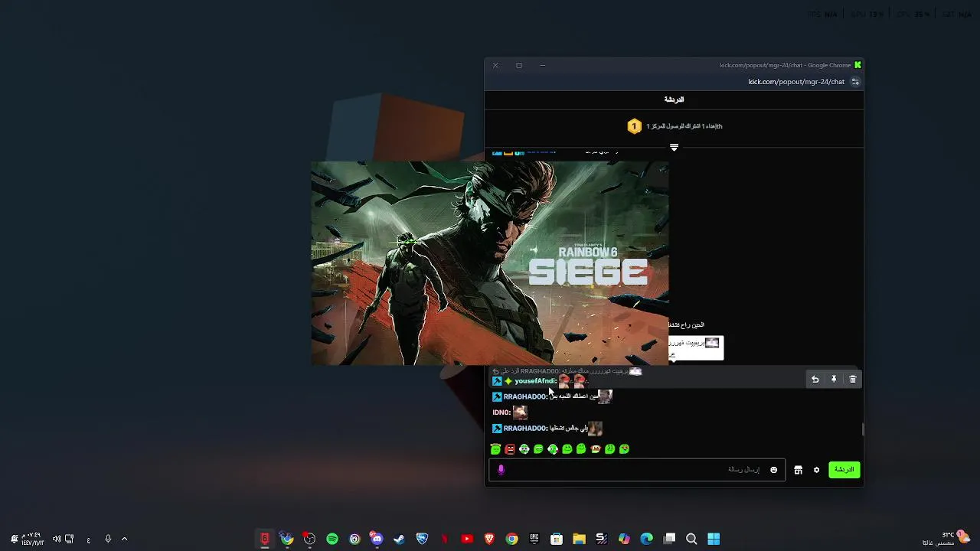Image resolution: width=980 pixels, height=551 pixels.
Task: Insert the green halo emote
Action: coord(495,449)
